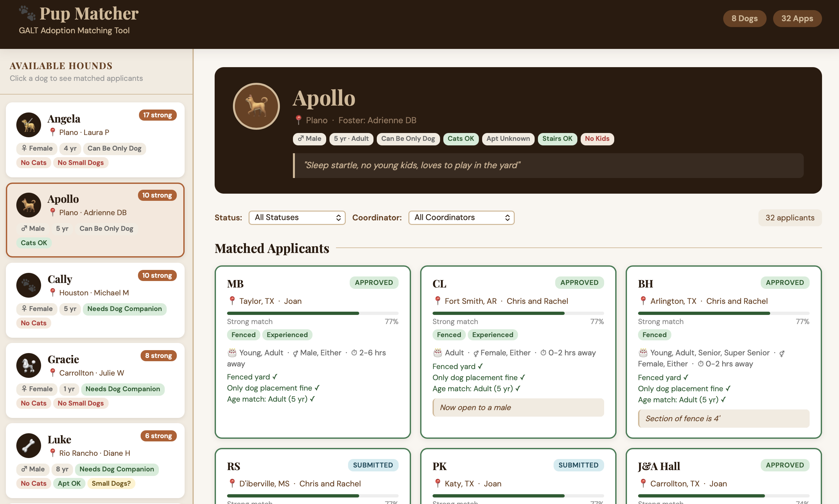The width and height of the screenshot is (839, 504).
Task: Click the birthday cake icon on MB's card
Action: [x=231, y=352]
